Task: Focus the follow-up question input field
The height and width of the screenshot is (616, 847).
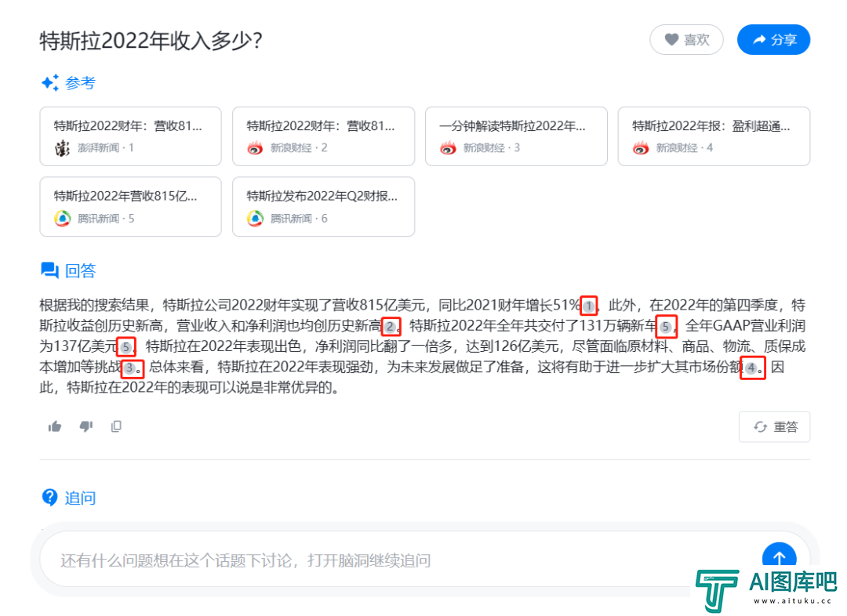Action: click(x=400, y=560)
